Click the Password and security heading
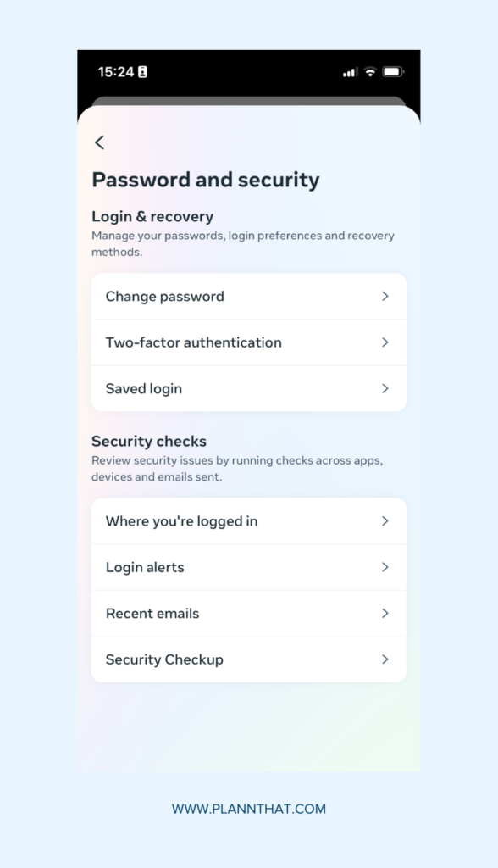 [206, 180]
